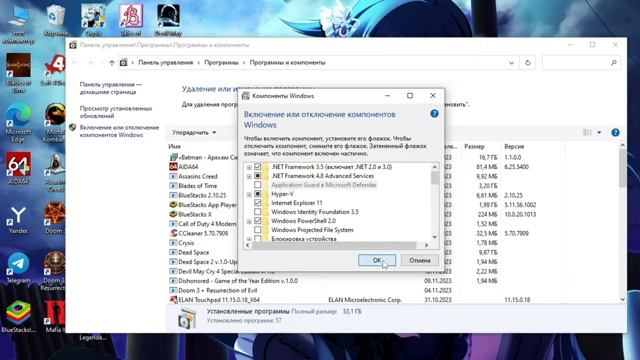Launch Microsoft Edge from the desktop
The height and width of the screenshot is (360, 640).
(18, 122)
